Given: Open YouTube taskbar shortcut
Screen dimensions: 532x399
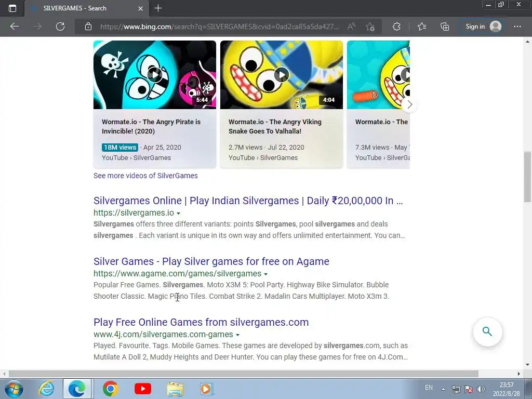Looking at the screenshot, I should tap(143, 389).
